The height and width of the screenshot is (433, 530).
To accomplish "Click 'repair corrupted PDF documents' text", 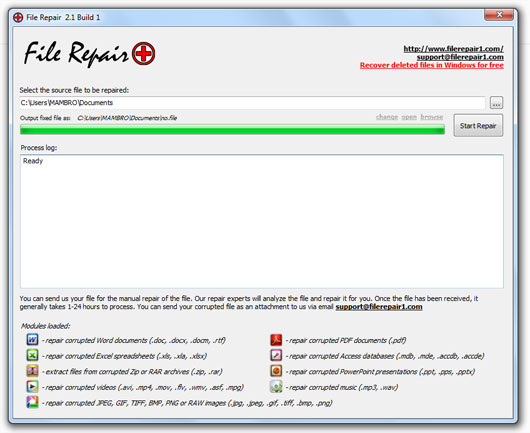I will coord(347,340).
